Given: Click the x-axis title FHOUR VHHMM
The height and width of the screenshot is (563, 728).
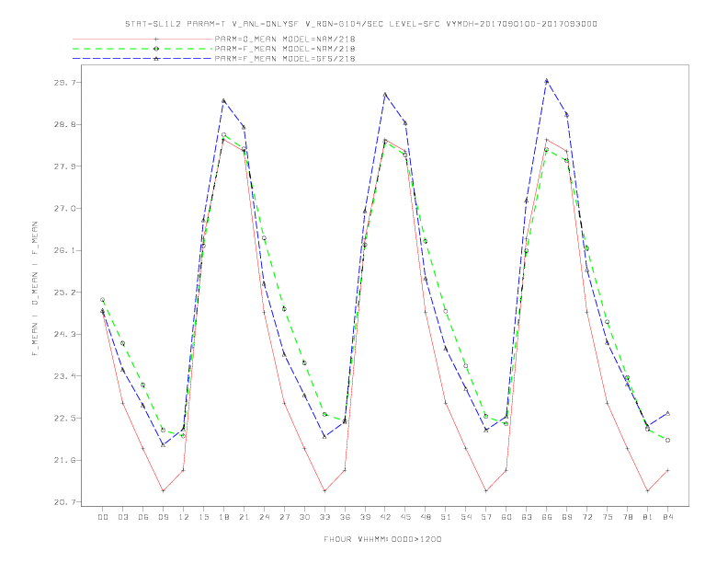Looking at the screenshot, I should click(382, 539).
